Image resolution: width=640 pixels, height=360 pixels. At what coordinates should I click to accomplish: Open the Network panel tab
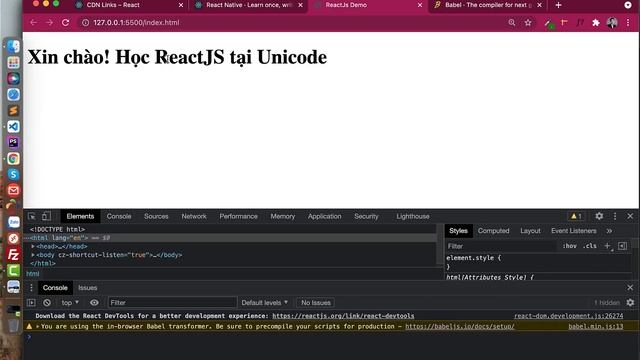194,216
